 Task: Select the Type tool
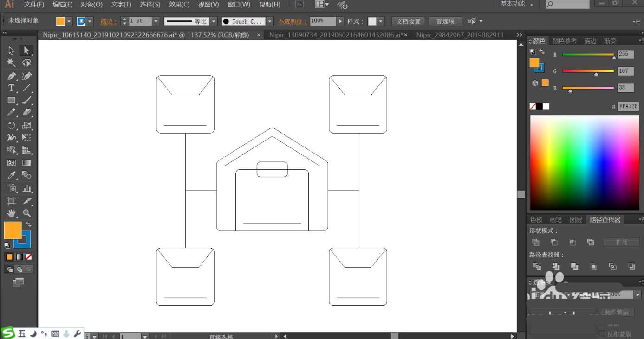(12, 88)
